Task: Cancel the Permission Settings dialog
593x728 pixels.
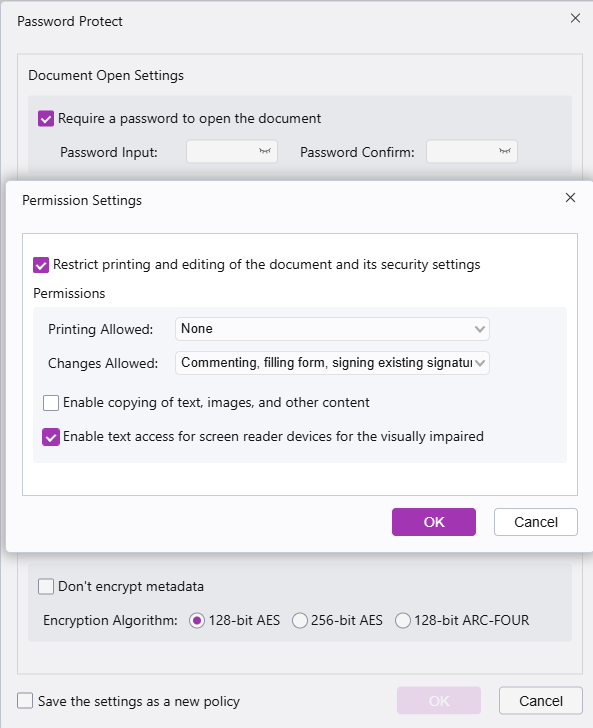Action: (x=536, y=522)
